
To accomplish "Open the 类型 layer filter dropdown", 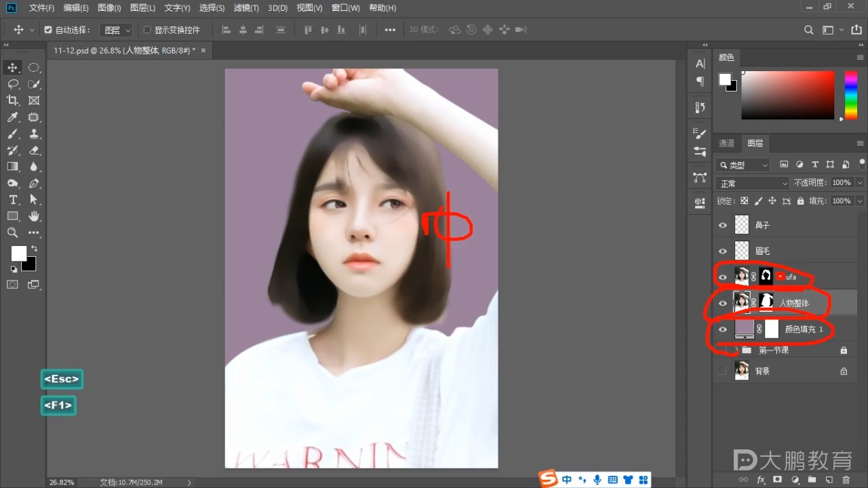I will point(743,165).
